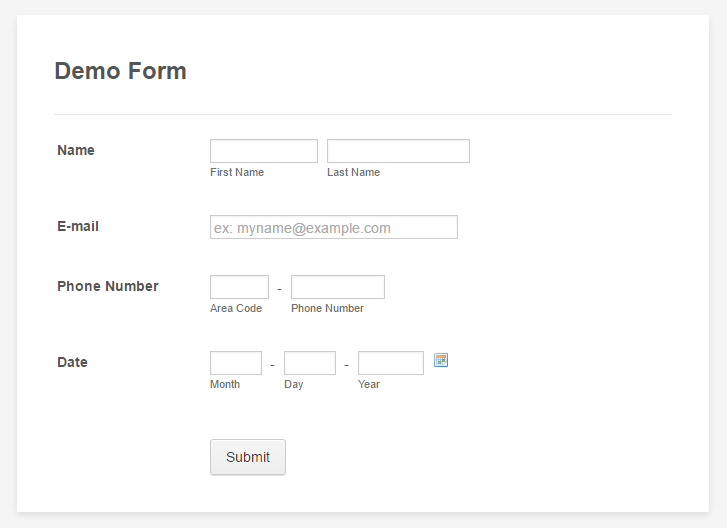Click the Year field of Date
This screenshot has width=727, height=528.
[391, 363]
